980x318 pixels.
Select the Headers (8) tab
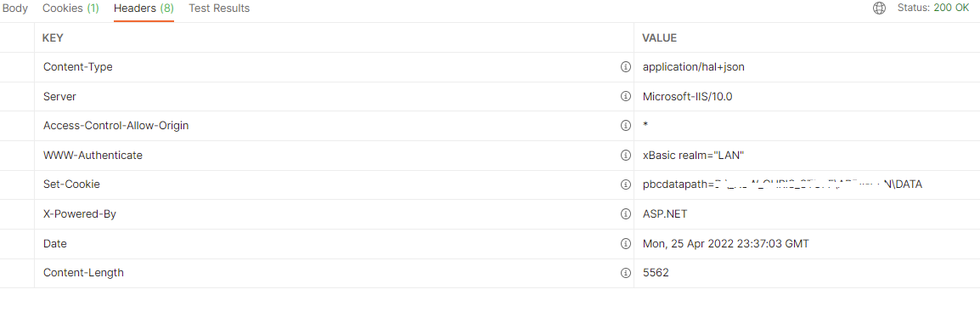[x=144, y=9]
